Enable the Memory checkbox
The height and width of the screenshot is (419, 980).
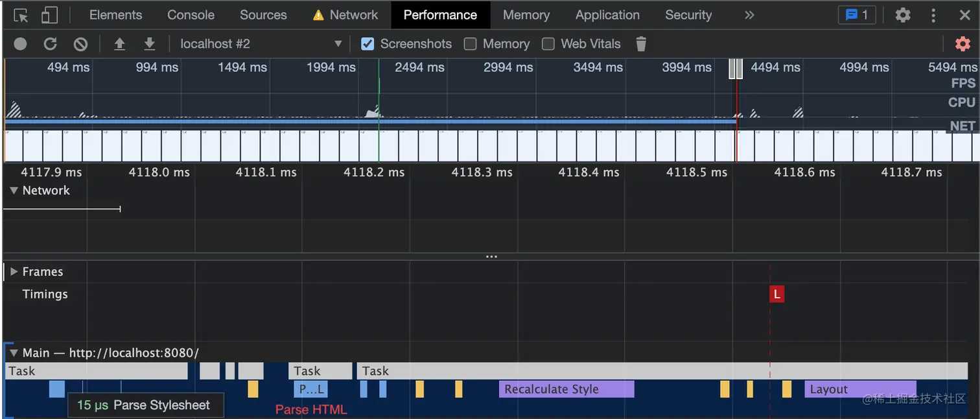coord(471,44)
